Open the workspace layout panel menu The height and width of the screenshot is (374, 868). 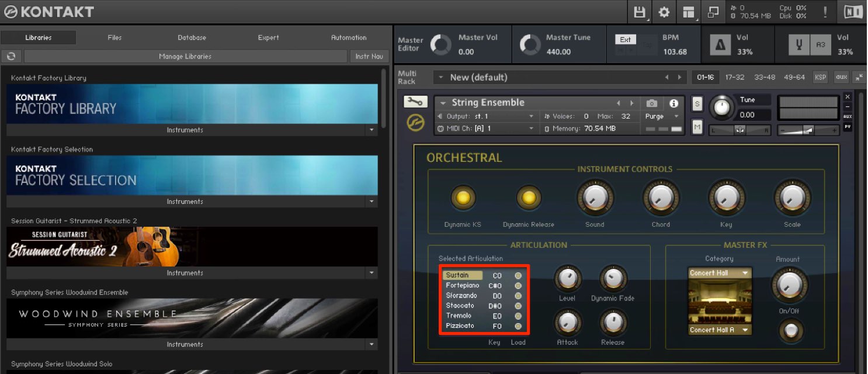point(689,12)
